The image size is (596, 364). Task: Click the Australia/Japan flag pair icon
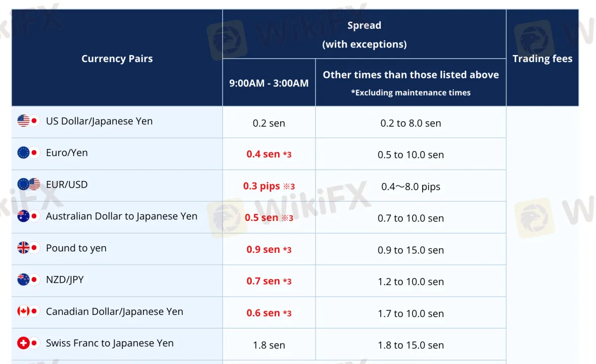28,216
